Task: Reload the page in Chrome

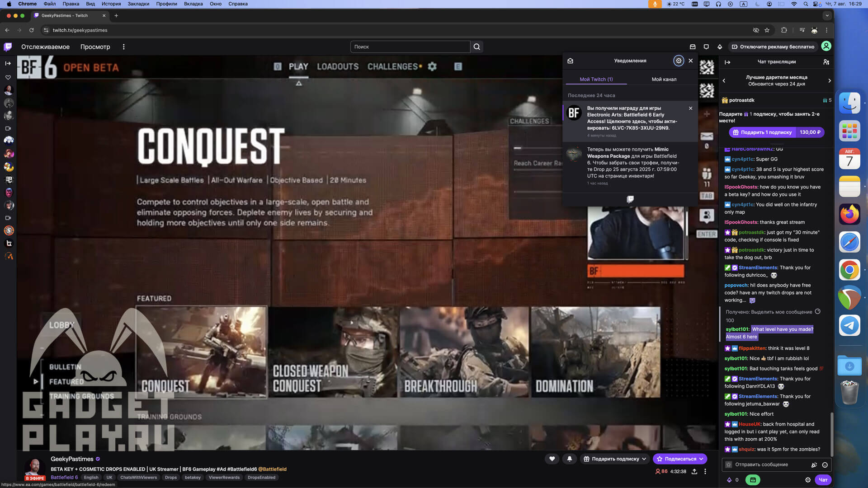Action: (31, 30)
